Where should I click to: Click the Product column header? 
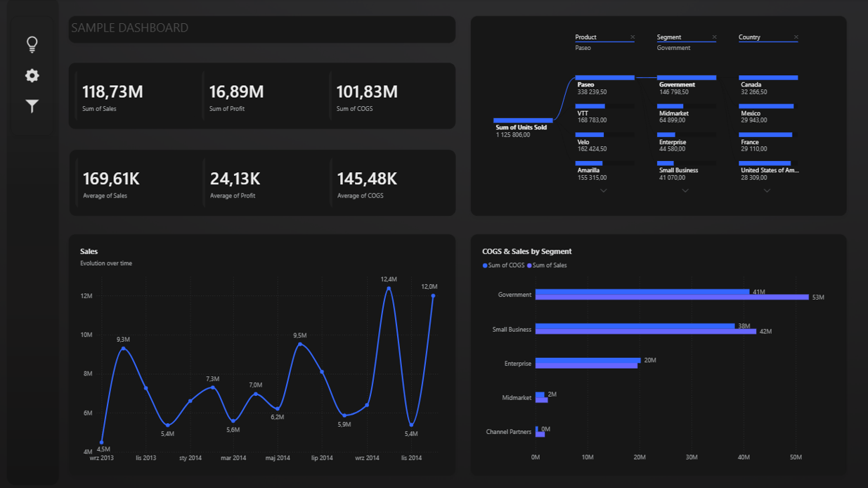click(x=585, y=37)
